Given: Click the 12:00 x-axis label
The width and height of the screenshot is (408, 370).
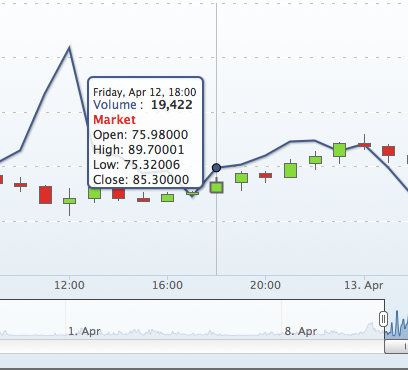Looking at the screenshot, I should coord(69,285).
